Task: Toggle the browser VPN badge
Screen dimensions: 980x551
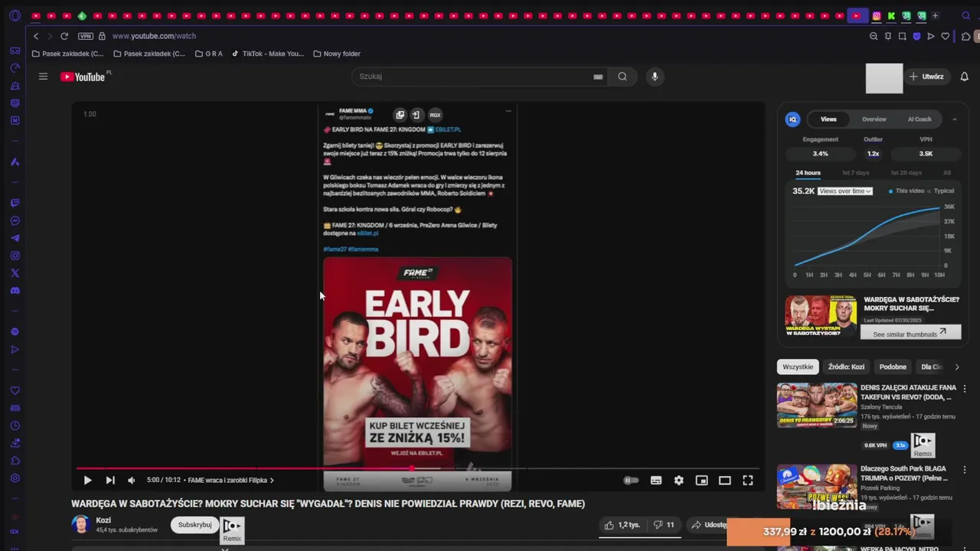Action: tap(86, 36)
